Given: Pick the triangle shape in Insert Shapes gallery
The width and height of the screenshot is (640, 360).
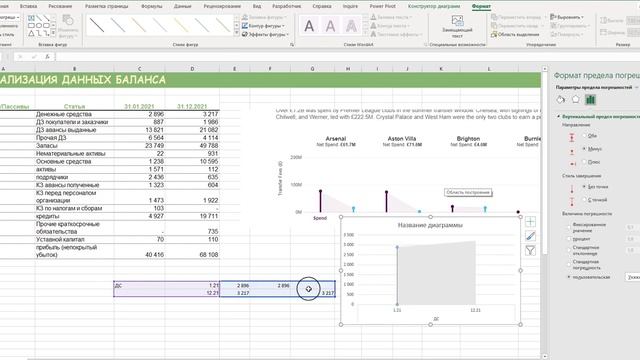Looking at the screenshot, I should pyautogui.click(x=31, y=33).
